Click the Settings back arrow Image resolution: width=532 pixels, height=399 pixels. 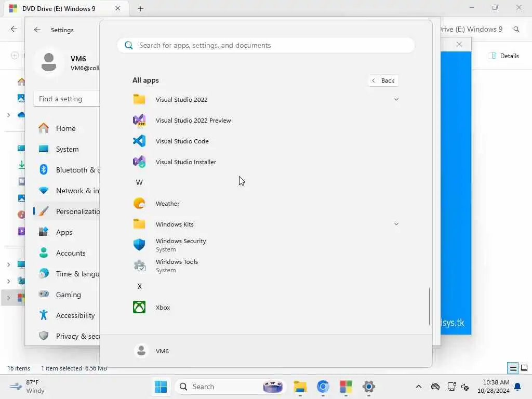[37, 30]
